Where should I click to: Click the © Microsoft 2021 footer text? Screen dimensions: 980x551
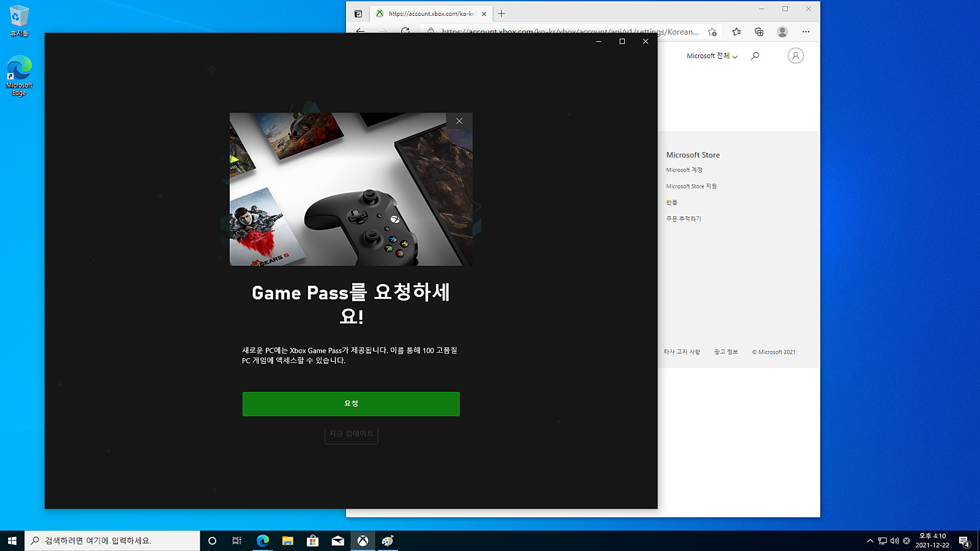774,352
